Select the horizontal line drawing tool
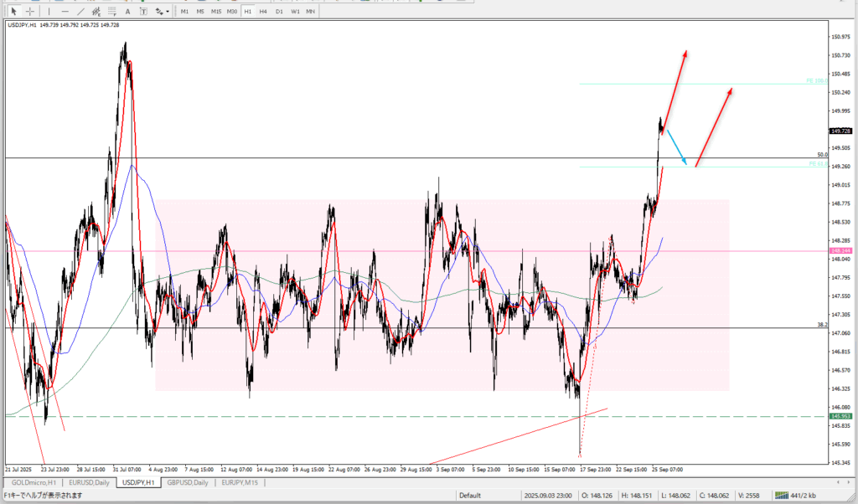Image resolution: width=858 pixels, height=504 pixels. click(65, 11)
